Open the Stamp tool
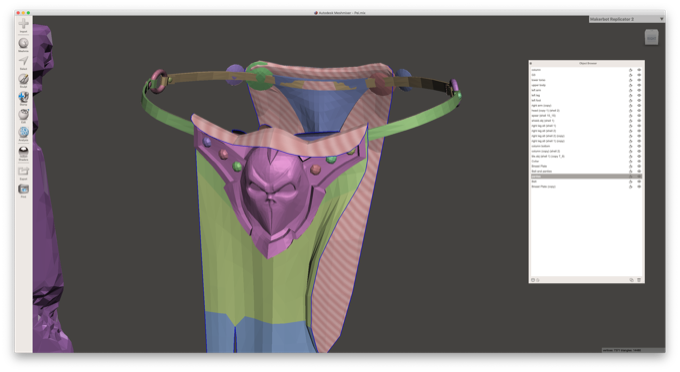 (x=23, y=97)
